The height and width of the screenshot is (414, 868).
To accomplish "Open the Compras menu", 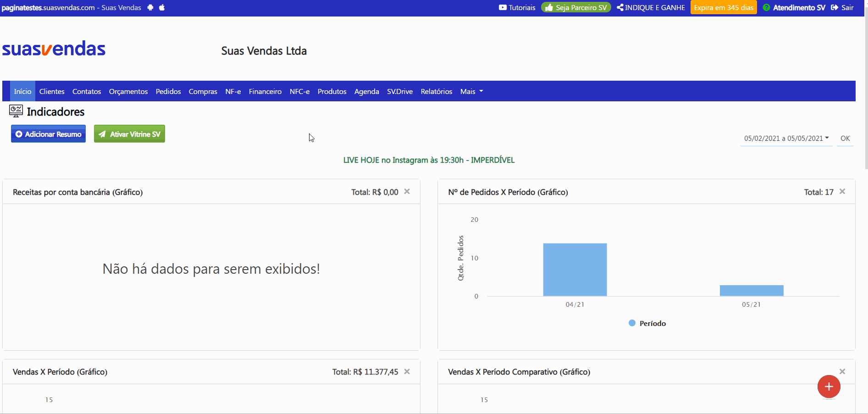I will point(203,91).
